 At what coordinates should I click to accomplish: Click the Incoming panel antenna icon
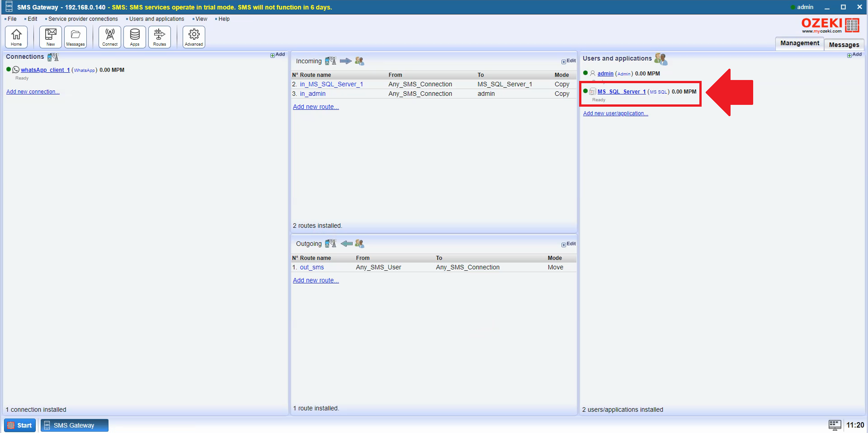coord(330,61)
